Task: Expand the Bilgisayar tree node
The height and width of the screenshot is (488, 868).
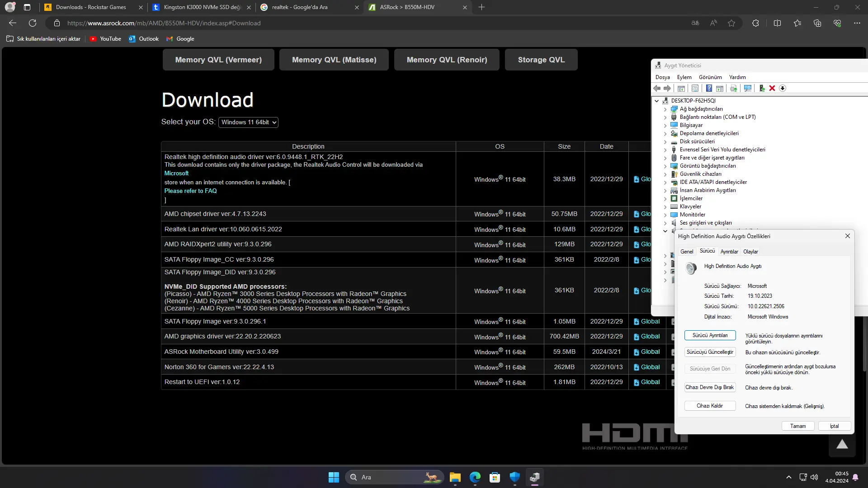Action: [x=665, y=126]
